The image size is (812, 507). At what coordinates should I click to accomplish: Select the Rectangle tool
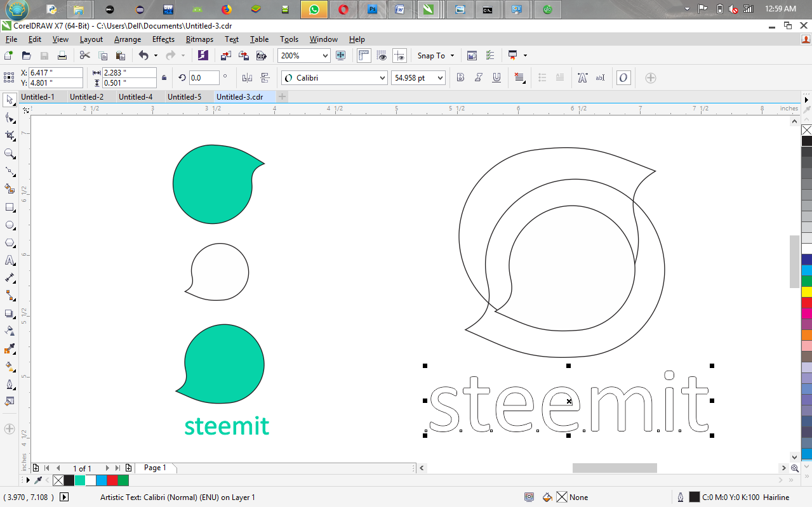point(10,207)
